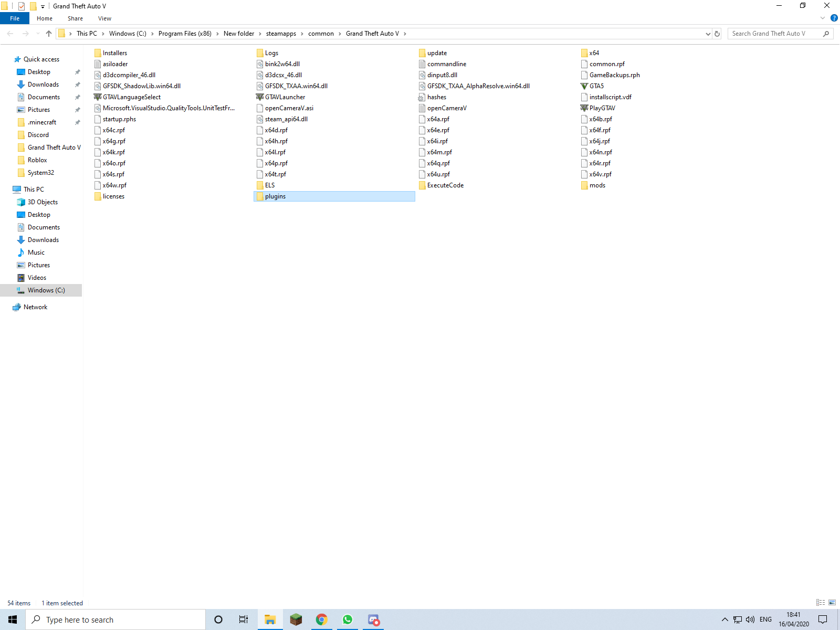Navigate to common in address bar
Viewport: 840px width, 630px height.
pyautogui.click(x=321, y=34)
